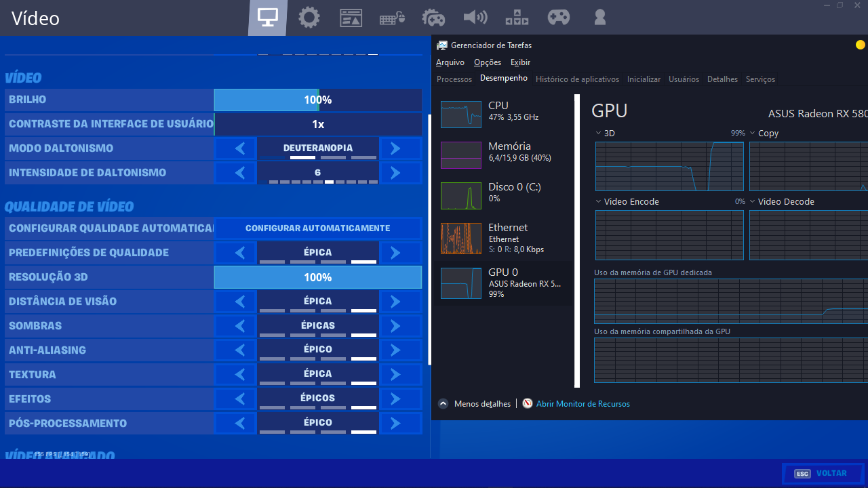Select Ethernet in performance sidebar
The height and width of the screenshot is (488, 868).
click(x=503, y=239)
